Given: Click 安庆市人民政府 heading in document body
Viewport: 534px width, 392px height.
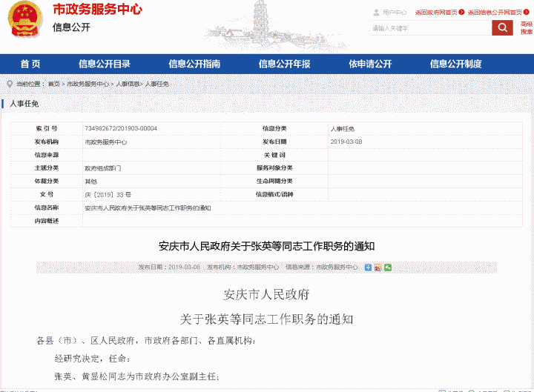Looking at the screenshot, I should click(266, 295).
